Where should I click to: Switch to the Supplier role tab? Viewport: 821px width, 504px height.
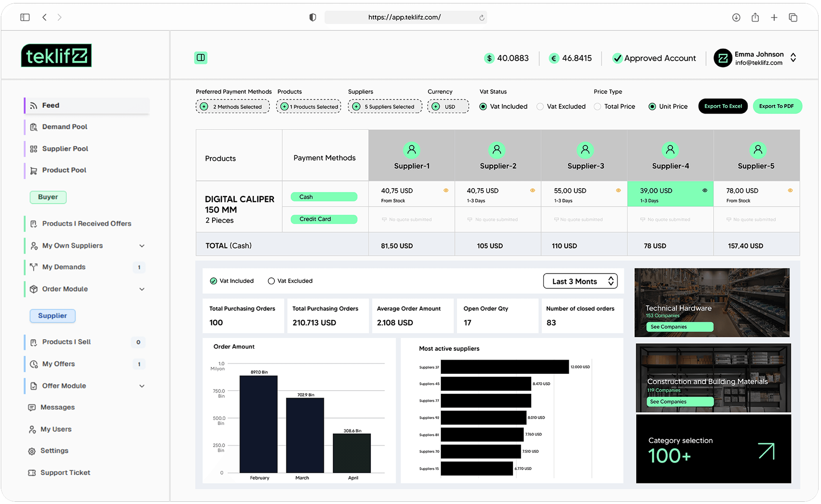pyautogui.click(x=52, y=315)
